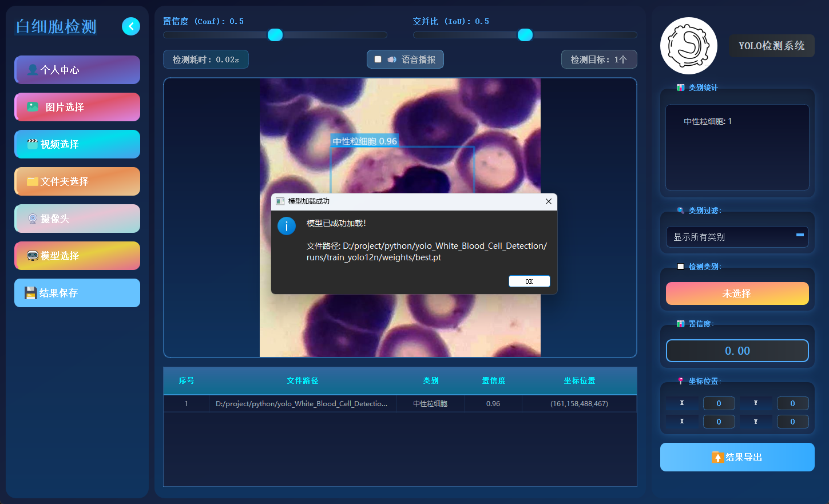Click the 结果导出 export button
The image size is (829, 504).
(737, 457)
